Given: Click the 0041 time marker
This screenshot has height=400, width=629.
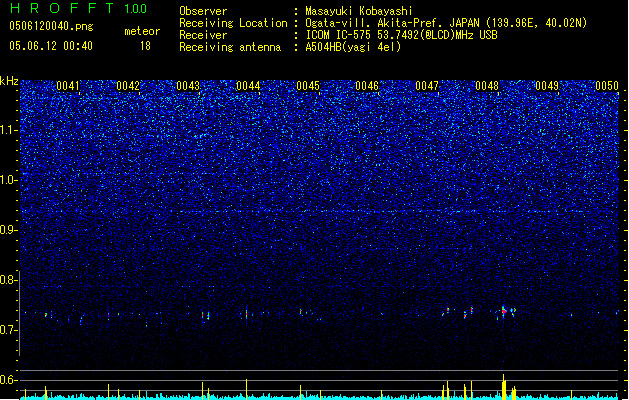Looking at the screenshot, I should (x=68, y=86).
